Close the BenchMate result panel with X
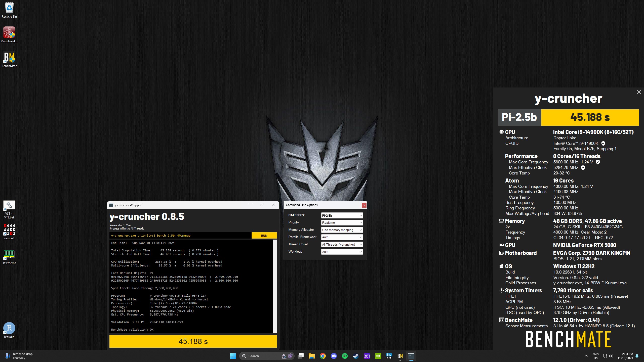 (639, 92)
